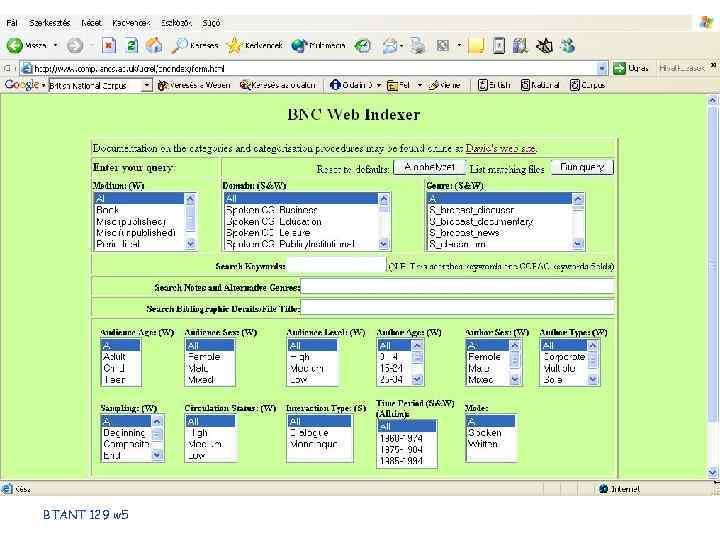Select Written in Mode list
This screenshot has width=720, height=540.
pos(490,444)
